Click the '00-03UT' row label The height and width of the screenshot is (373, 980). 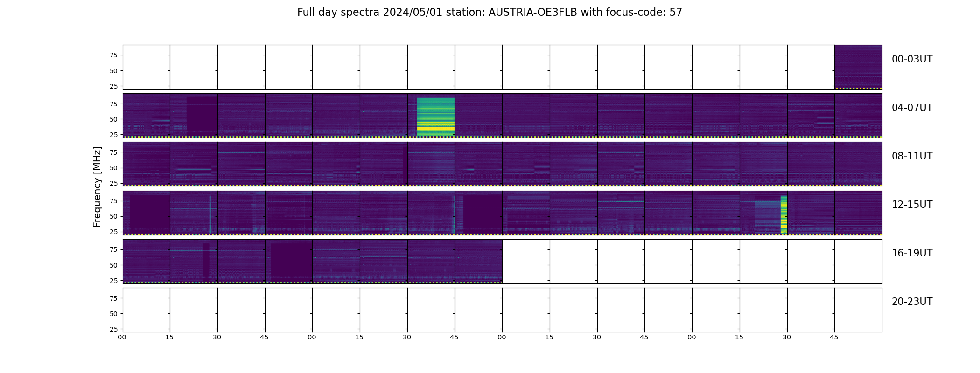tap(912, 59)
